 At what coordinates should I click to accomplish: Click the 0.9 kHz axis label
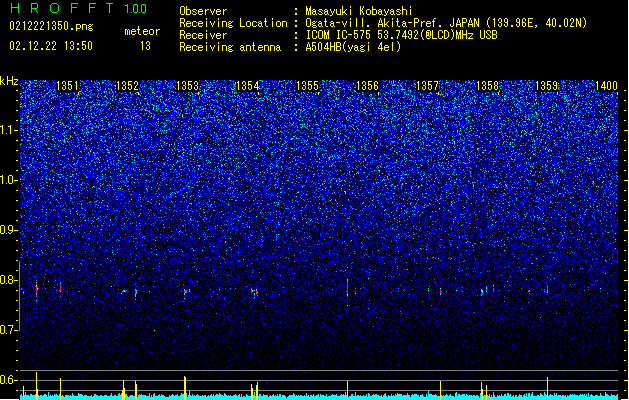point(9,230)
